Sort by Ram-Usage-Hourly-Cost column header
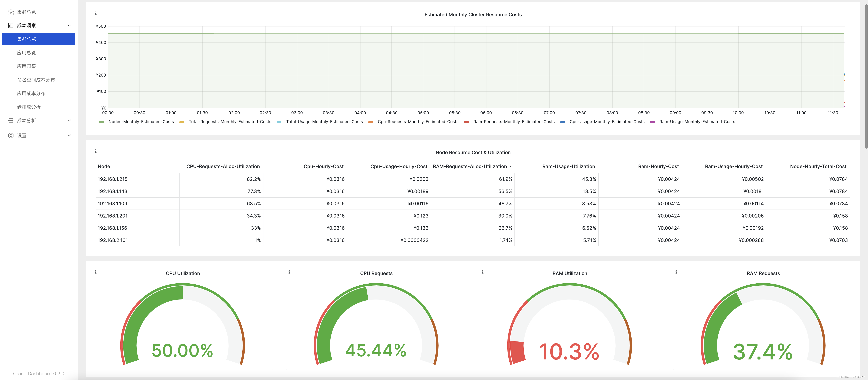The height and width of the screenshot is (380, 868). [734, 167]
